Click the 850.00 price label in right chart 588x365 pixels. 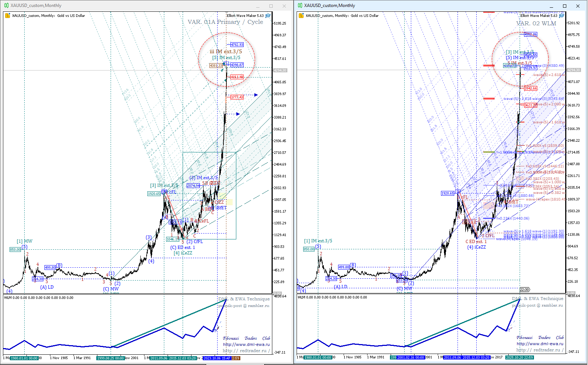309,249
